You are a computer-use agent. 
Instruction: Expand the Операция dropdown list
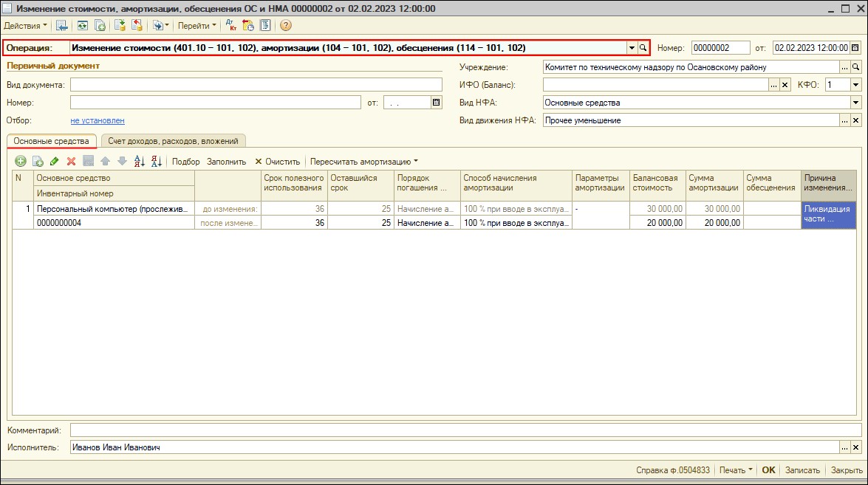coord(632,48)
